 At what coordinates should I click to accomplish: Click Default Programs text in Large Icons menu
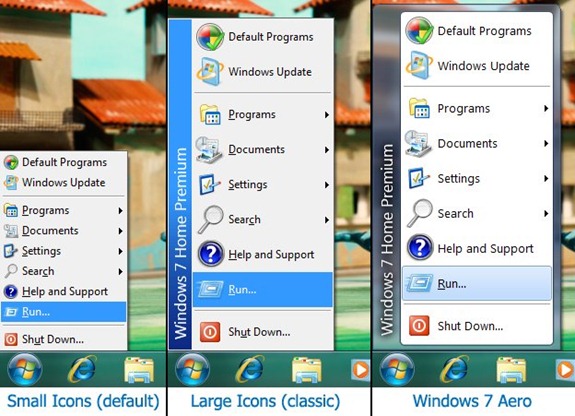pyautogui.click(x=271, y=37)
